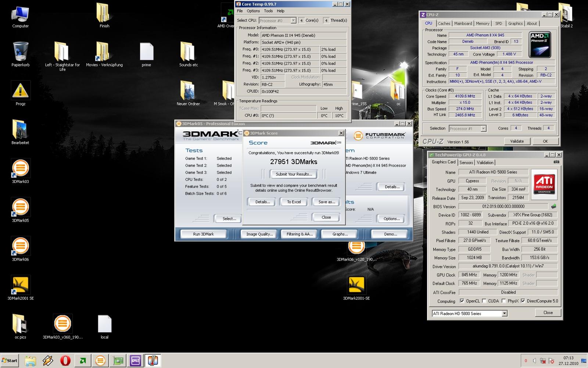The image size is (588, 368).
Task: Open the Sounds etc folder
Action: pos(189,54)
